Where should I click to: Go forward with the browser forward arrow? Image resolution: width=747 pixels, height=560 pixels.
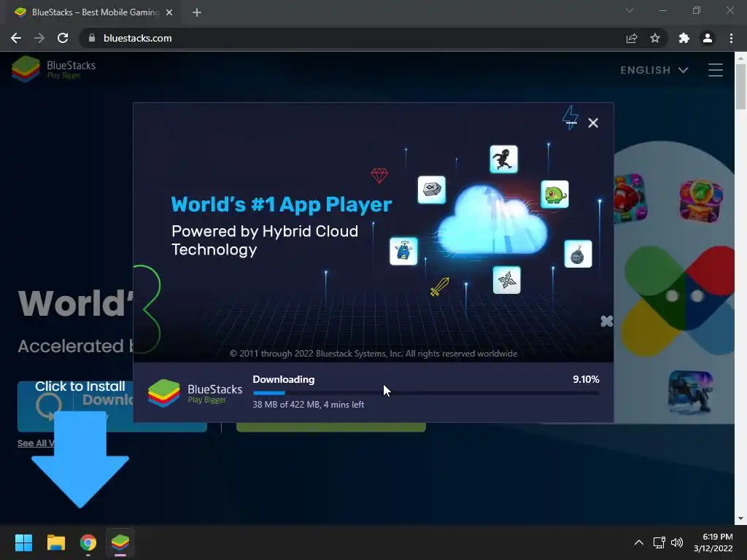pos(39,38)
